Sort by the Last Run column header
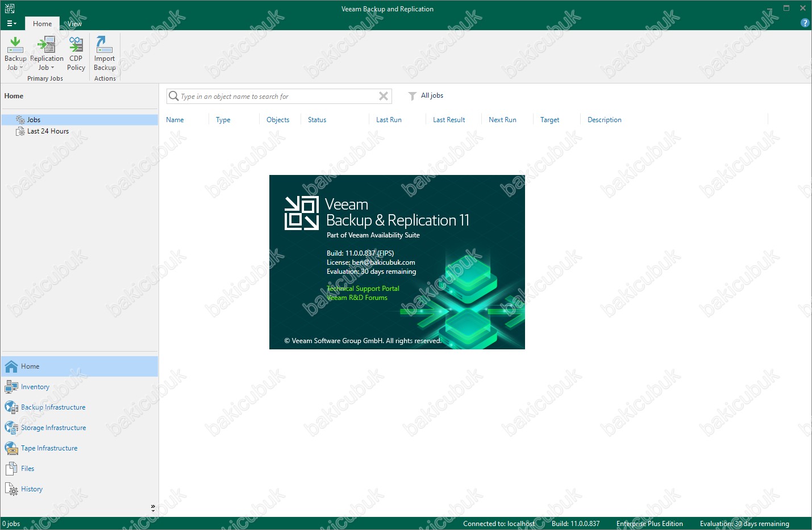Image resolution: width=812 pixels, height=530 pixels. (389, 120)
